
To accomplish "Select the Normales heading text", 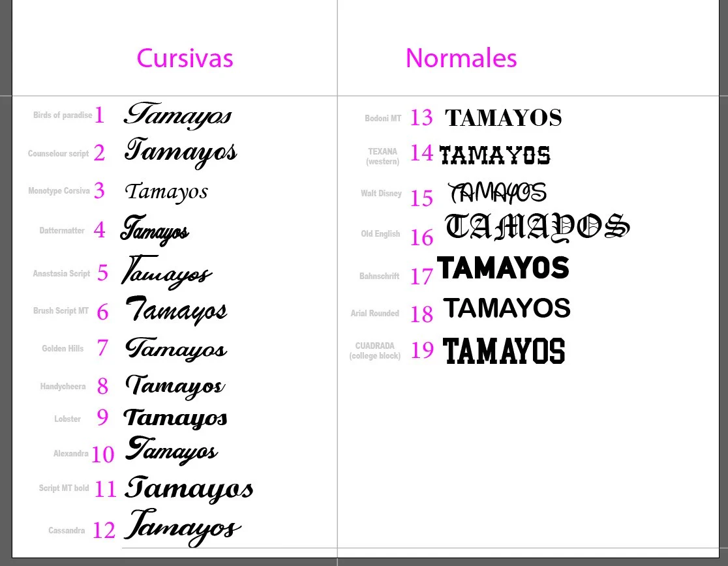I will (x=461, y=58).
